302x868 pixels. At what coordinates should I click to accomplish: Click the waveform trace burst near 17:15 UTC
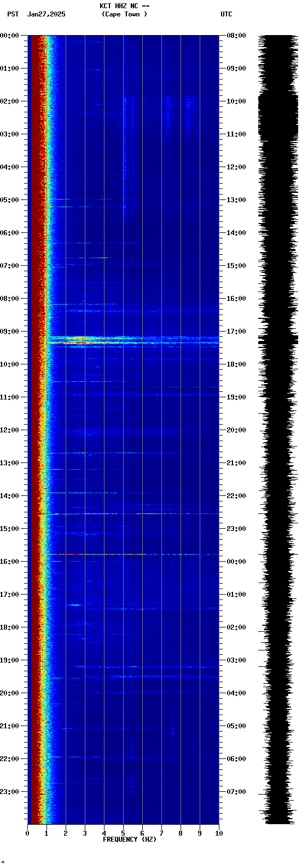tap(278, 340)
